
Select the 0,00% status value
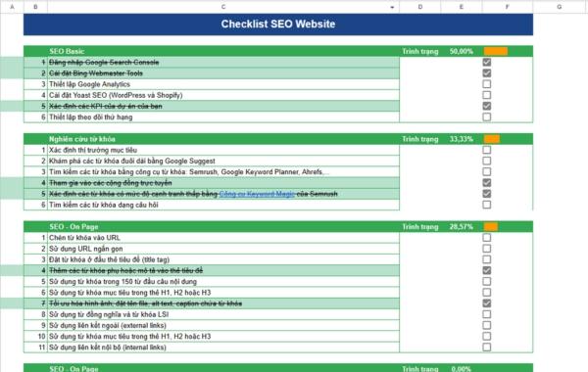click(x=462, y=369)
